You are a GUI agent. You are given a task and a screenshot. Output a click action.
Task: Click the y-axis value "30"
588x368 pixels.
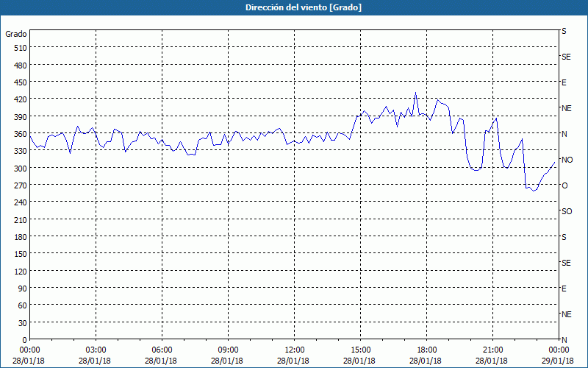tap(23, 323)
